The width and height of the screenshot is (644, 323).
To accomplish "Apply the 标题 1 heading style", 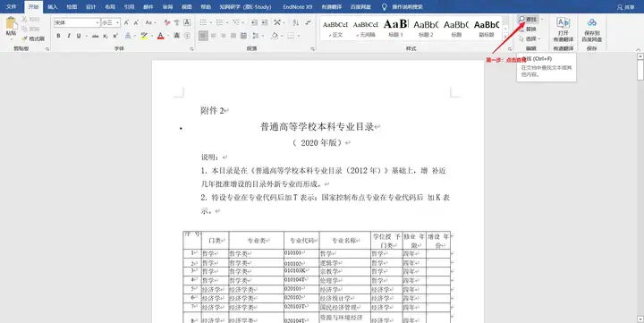I will click(x=396, y=28).
